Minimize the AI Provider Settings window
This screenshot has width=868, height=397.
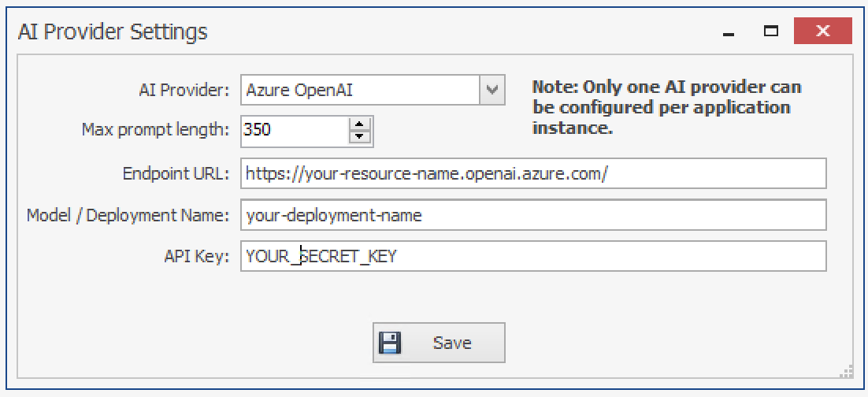729,32
